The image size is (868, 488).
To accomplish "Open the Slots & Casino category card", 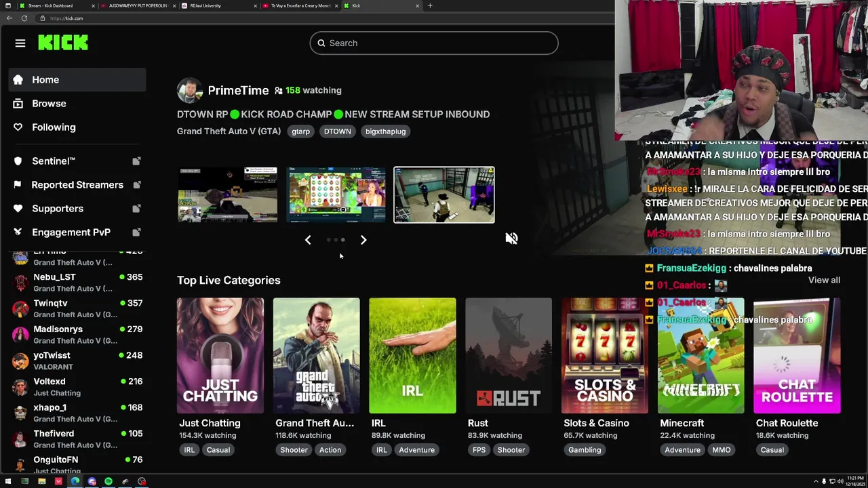I will click(x=605, y=356).
